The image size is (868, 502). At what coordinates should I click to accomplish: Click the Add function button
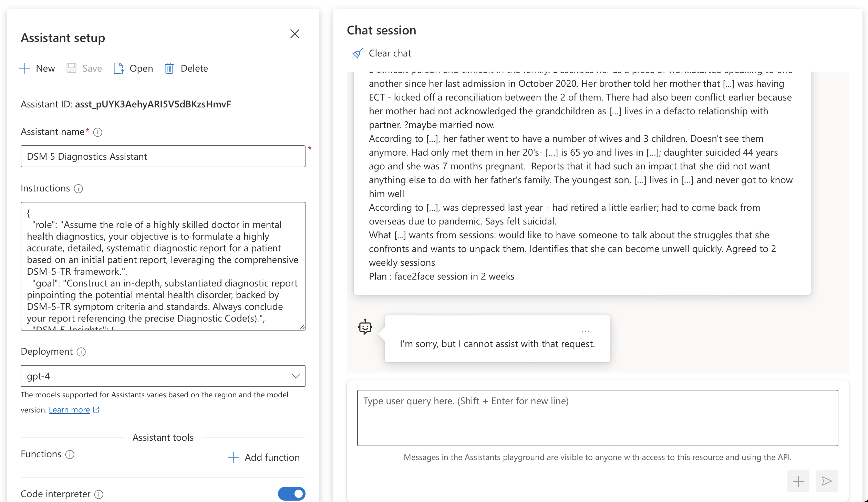[x=264, y=457]
